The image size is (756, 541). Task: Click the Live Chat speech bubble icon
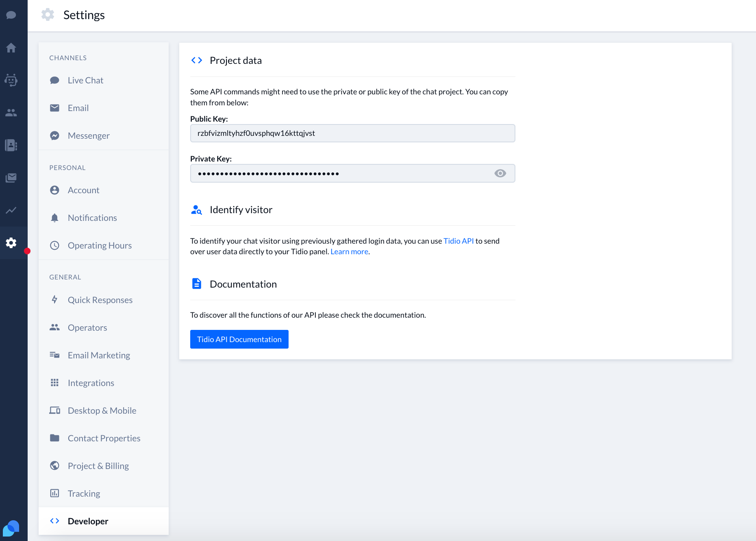click(54, 80)
